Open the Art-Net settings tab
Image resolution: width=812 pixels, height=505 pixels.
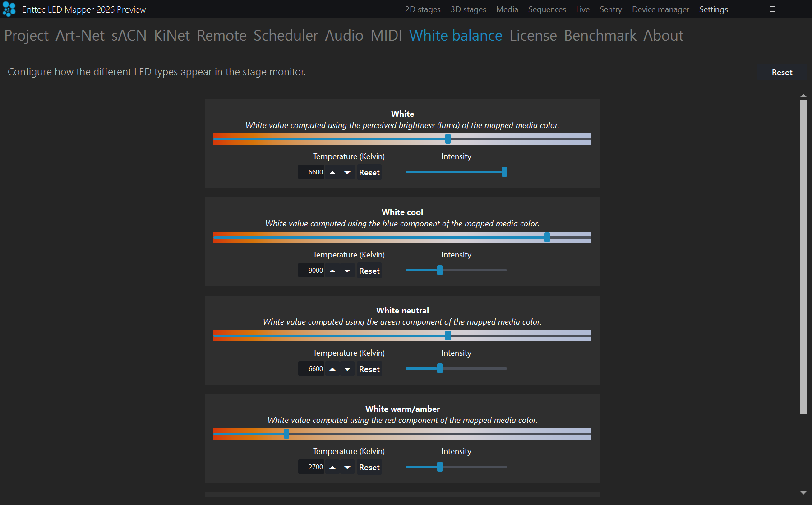80,36
